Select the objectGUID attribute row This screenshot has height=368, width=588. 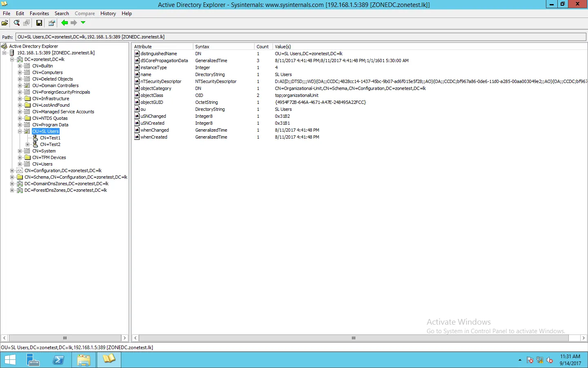coord(359,102)
